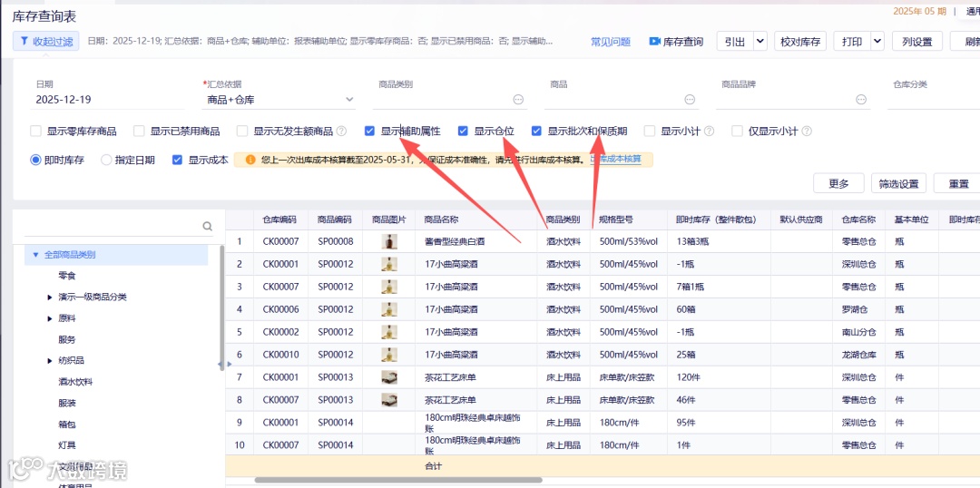Image resolution: width=980 pixels, height=488 pixels.
Task: Click 龙湖仓库 warehouse name cell
Action: point(859,355)
